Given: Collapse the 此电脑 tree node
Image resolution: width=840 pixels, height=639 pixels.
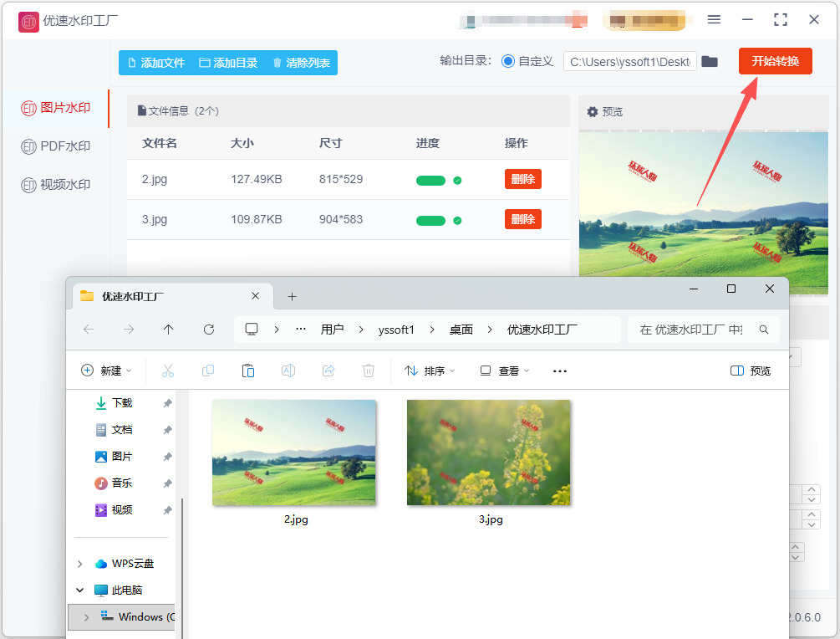Looking at the screenshot, I should [x=80, y=590].
